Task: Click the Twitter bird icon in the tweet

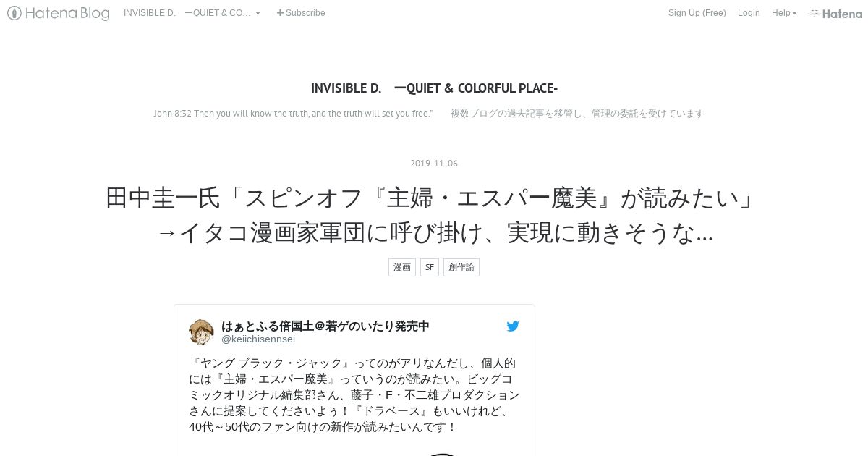Action: point(513,326)
